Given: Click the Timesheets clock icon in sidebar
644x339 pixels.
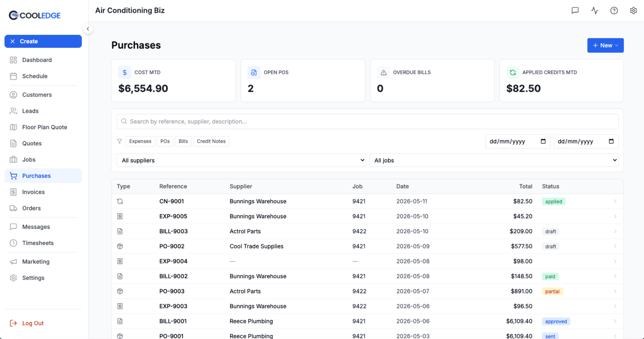Looking at the screenshot, I should (13, 243).
